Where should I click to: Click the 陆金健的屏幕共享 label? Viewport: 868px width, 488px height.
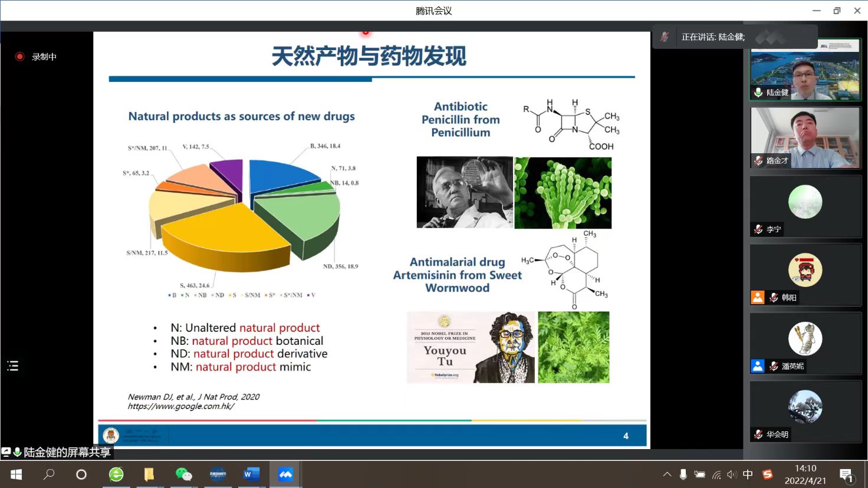pos(67,452)
